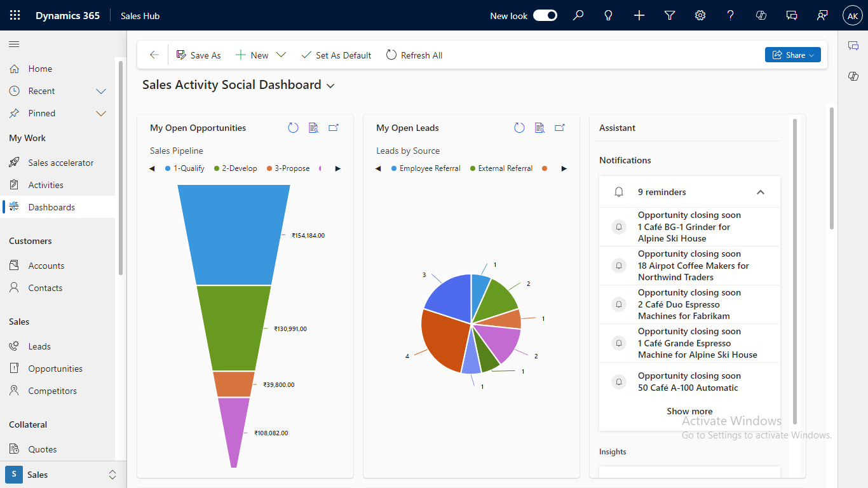Click the Share button
Screen dimensions: 868x488
coord(792,55)
